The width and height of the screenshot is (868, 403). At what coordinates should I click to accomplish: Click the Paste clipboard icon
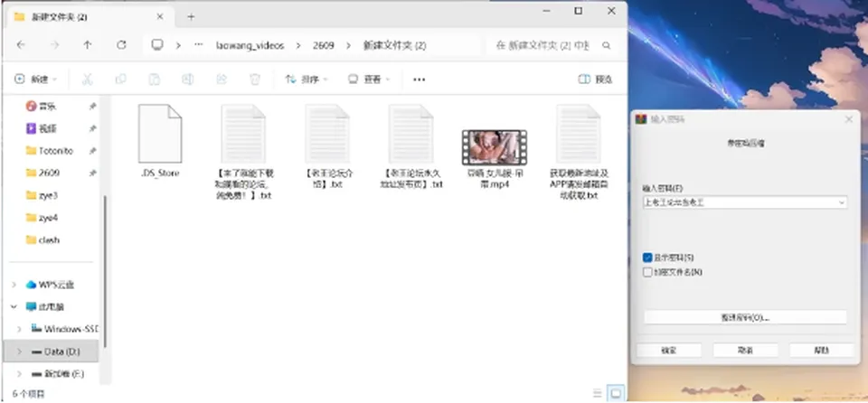155,80
